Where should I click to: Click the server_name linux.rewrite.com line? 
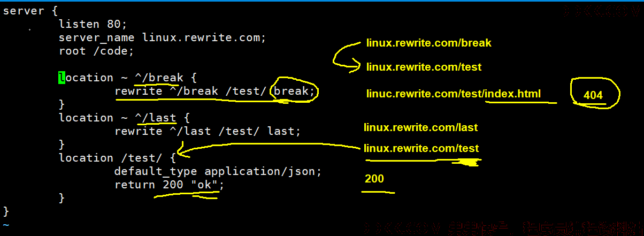(x=163, y=38)
